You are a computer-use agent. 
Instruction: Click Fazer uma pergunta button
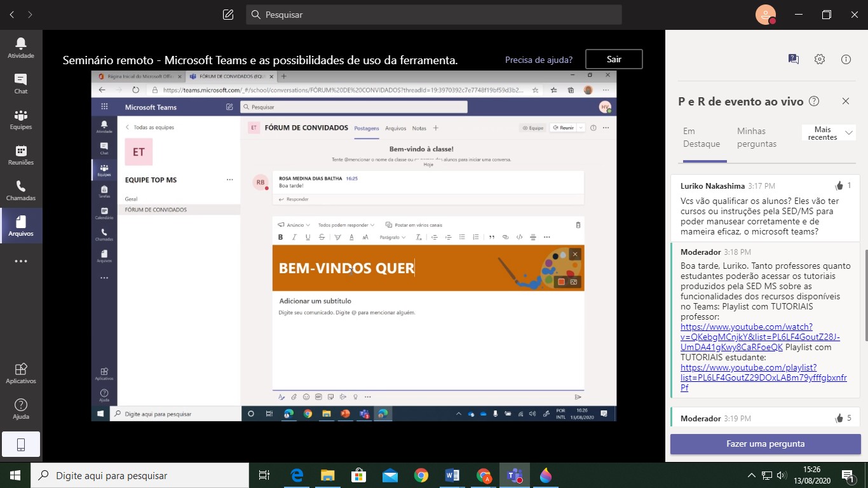pos(766,444)
